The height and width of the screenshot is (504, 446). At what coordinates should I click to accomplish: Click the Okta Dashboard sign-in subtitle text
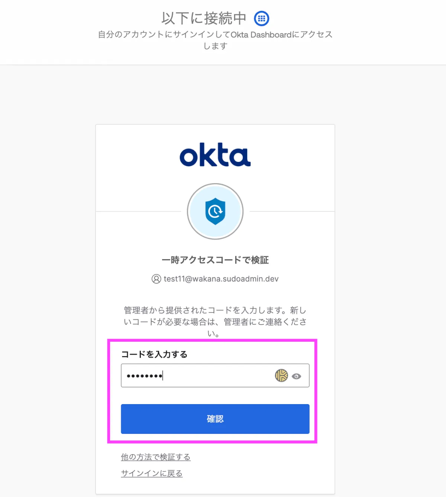[x=215, y=35]
